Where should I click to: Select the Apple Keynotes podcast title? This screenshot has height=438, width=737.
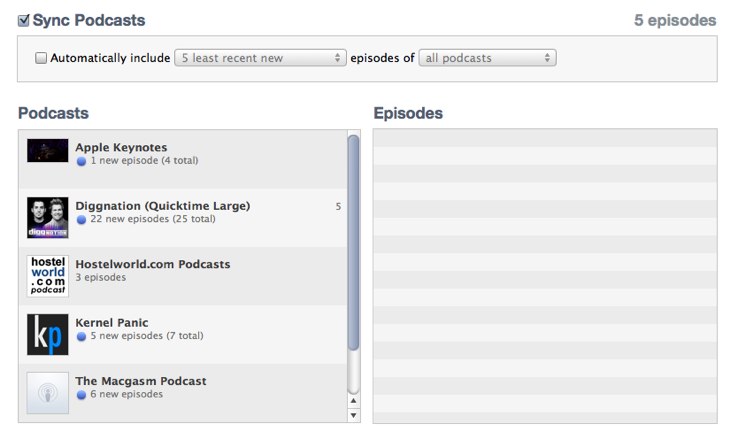(x=121, y=147)
